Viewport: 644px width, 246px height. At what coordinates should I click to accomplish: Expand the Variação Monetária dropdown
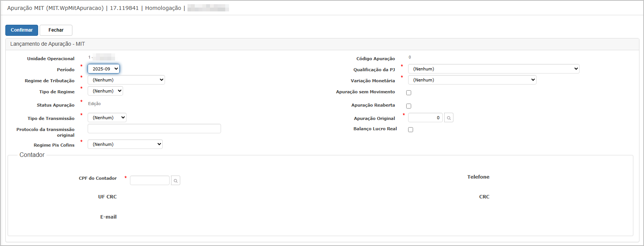472,80
